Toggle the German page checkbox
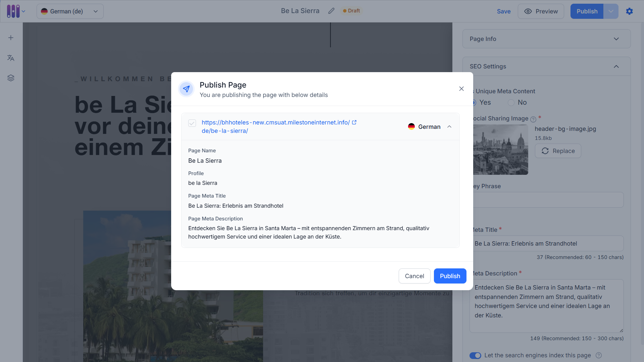The image size is (644, 362). coord(192,123)
